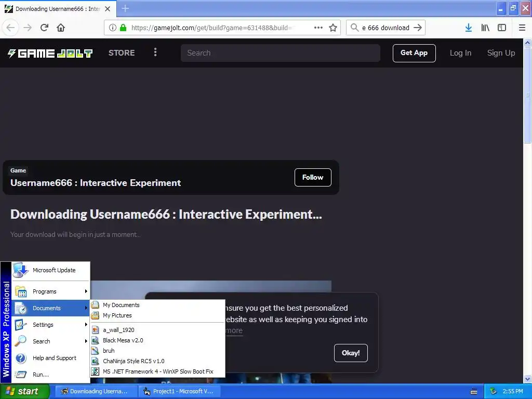Open MS .NET Framework 4 WinXP Slow Boot Fix
Screen dimensions: 532x399
[157, 371]
